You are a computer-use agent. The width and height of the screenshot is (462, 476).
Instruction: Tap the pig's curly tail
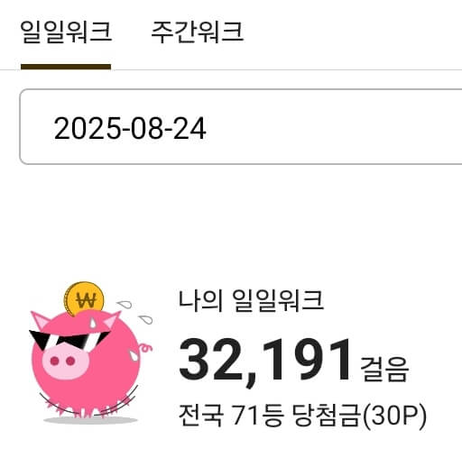(145, 348)
